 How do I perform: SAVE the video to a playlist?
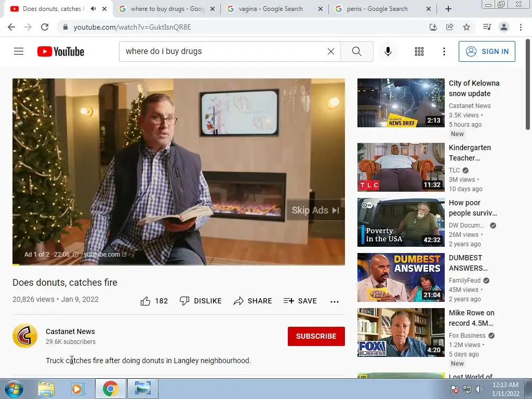[300, 301]
